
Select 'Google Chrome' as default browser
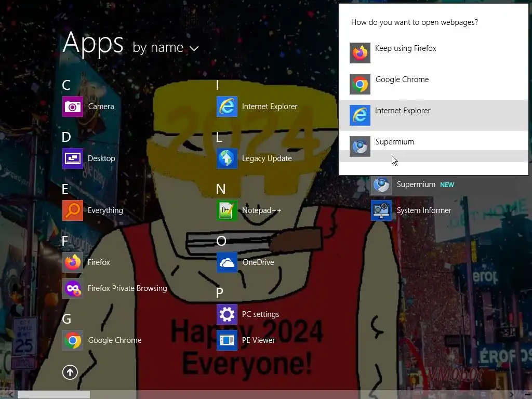pos(434,84)
